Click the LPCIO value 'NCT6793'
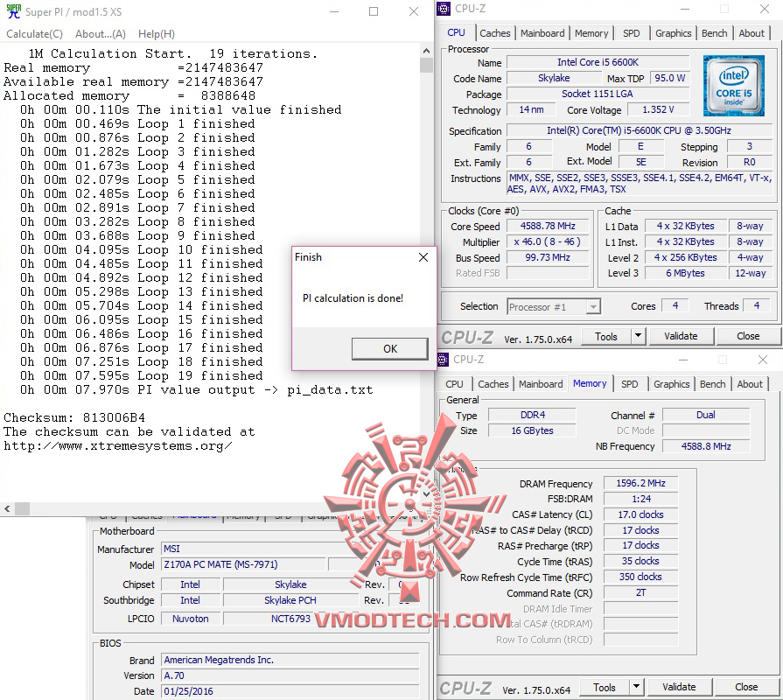This screenshot has height=700, width=783. pyautogui.click(x=290, y=619)
